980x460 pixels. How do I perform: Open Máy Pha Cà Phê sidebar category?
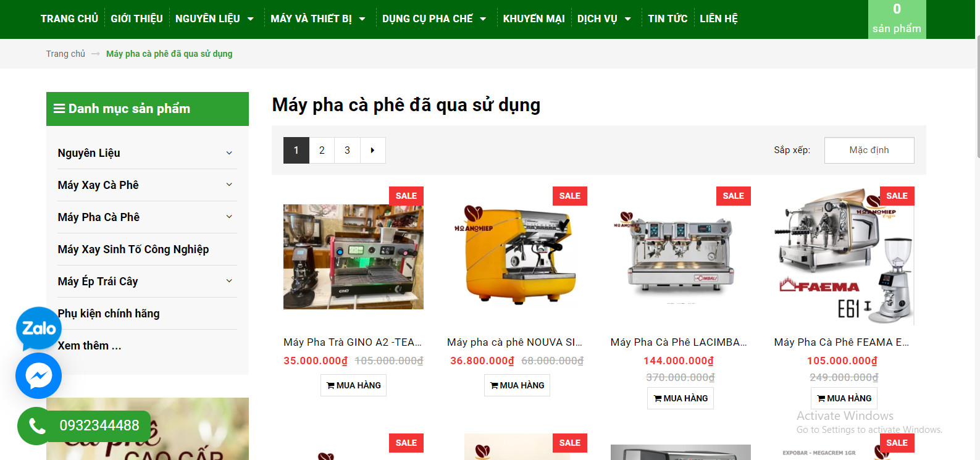[99, 217]
